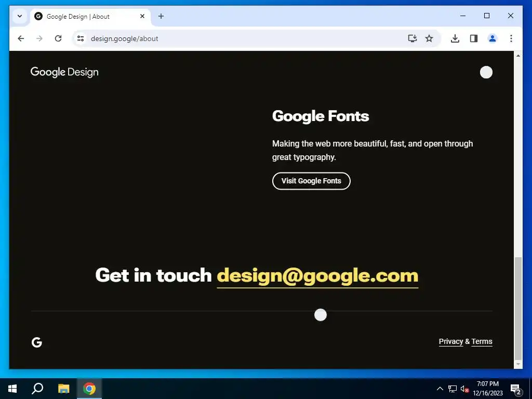The image size is (532, 399).
Task: Open the white circular menu button in header
Action: pos(486,72)
